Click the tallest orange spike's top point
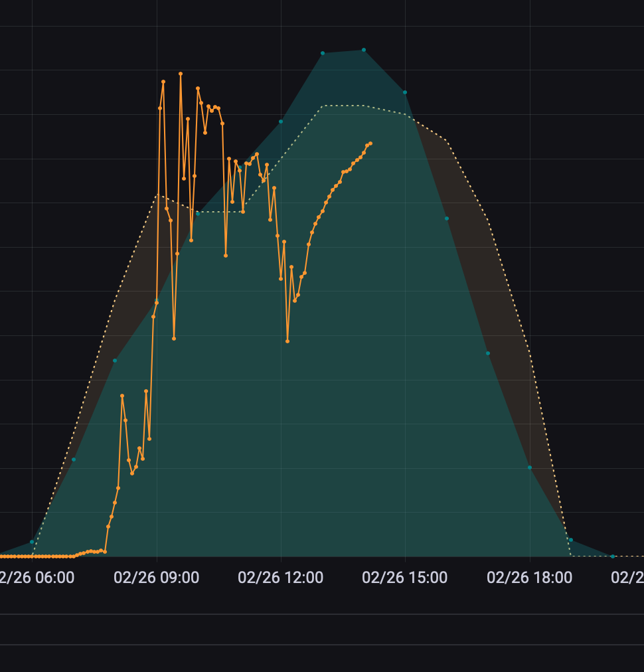The width and height of the screenshot is (644, 672). (181, 74)
